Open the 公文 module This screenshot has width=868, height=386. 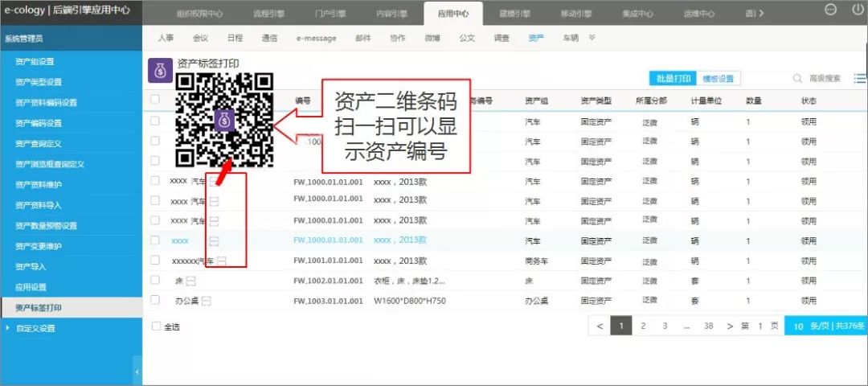[x=467, y=39]
